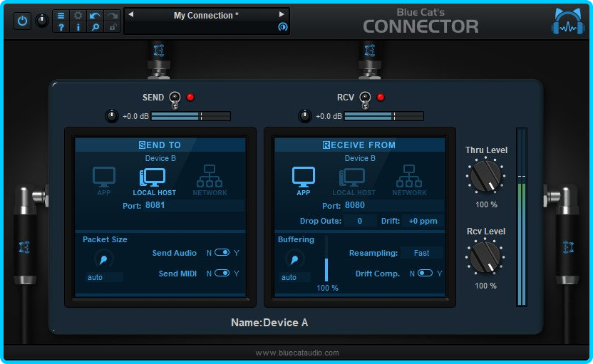Click the Rcv Level 100 % value
Screen dimensions: 593x364
[486, 286]
